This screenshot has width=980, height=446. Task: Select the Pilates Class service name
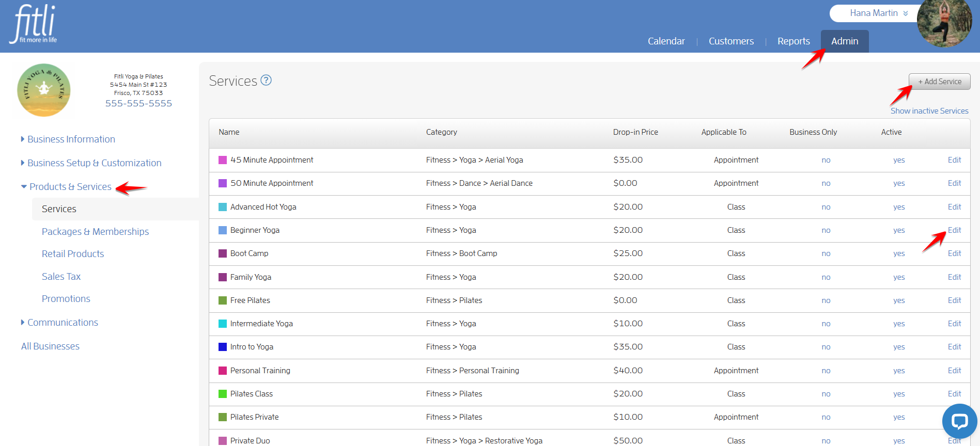[x=252, y=394]
